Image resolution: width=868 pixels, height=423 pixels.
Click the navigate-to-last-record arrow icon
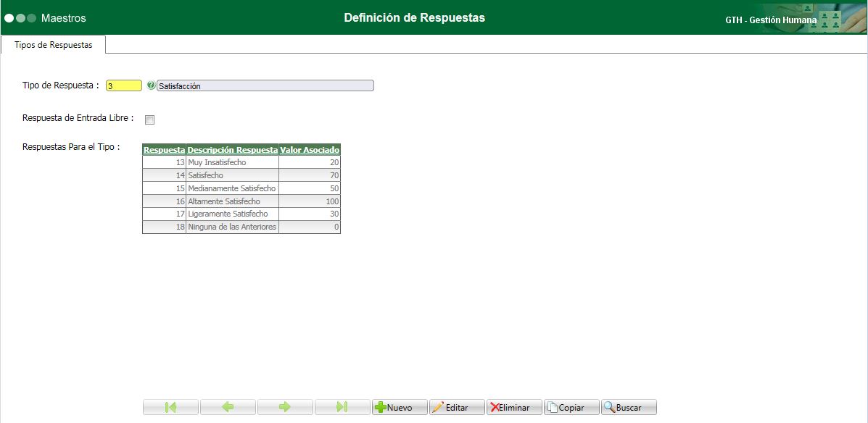343,406
